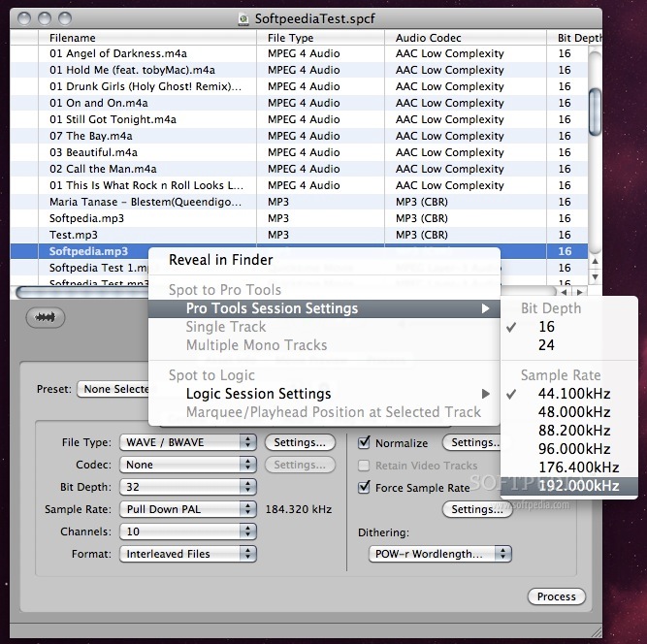The width and height of the screenshot is (647, 644).
Task: Toggle the Force Sample Rate checkbox
Action: (364, 487)
